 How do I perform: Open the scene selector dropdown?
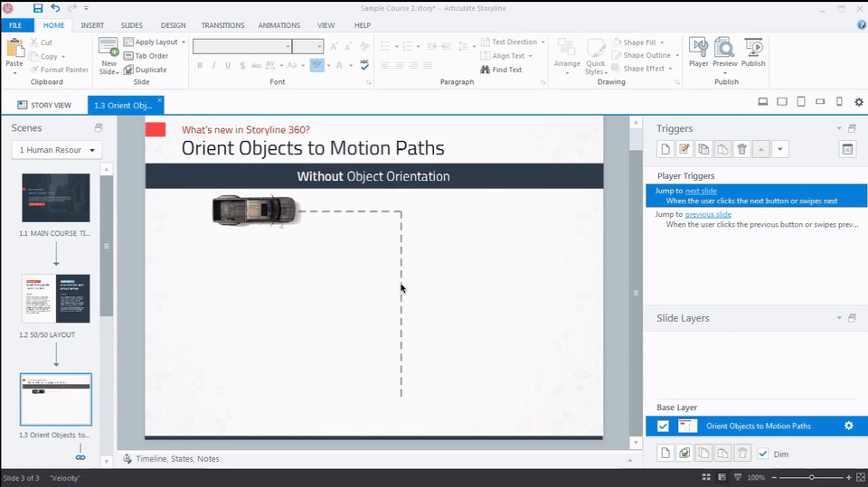pos(56,150)
